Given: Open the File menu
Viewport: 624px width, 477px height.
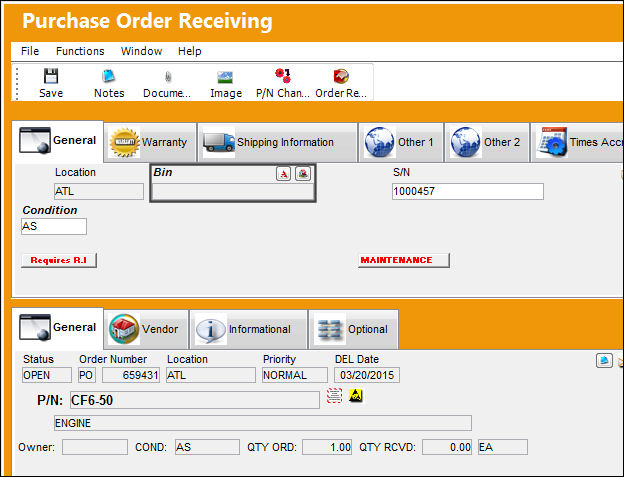Looking at the screenshot, I should pos(30,51).
